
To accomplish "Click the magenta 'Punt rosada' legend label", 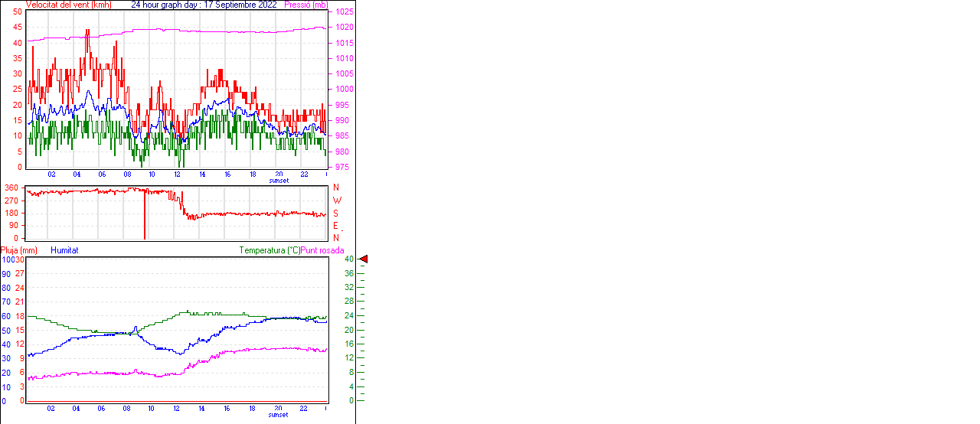I will click(x=322, y=250).
